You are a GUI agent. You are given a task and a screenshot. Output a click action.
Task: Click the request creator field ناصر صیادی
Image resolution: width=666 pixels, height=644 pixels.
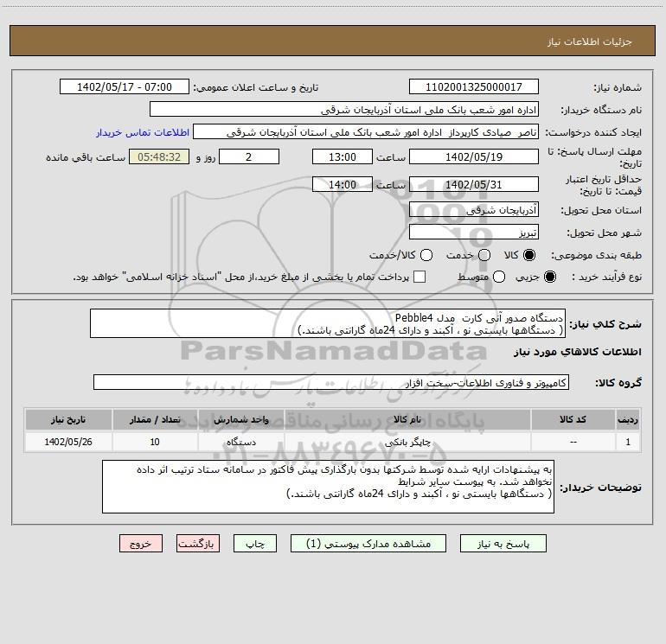click(366, 132)
